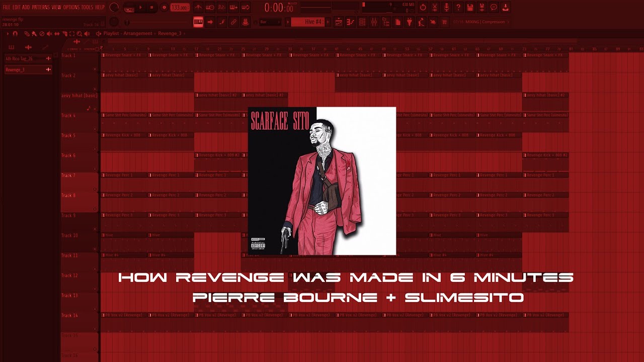
Task: Open undo history icon
Action: click(x=423, y=8)
